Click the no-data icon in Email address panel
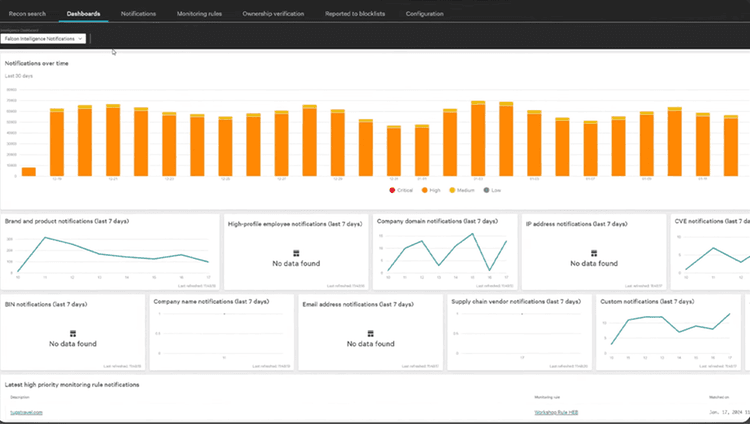Screen dimensions: 750x424 click(369, 333)
